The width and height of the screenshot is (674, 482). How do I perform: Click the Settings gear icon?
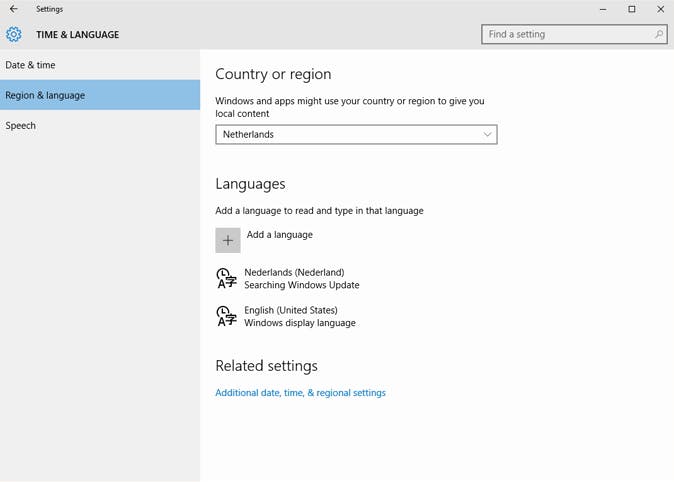13,34
